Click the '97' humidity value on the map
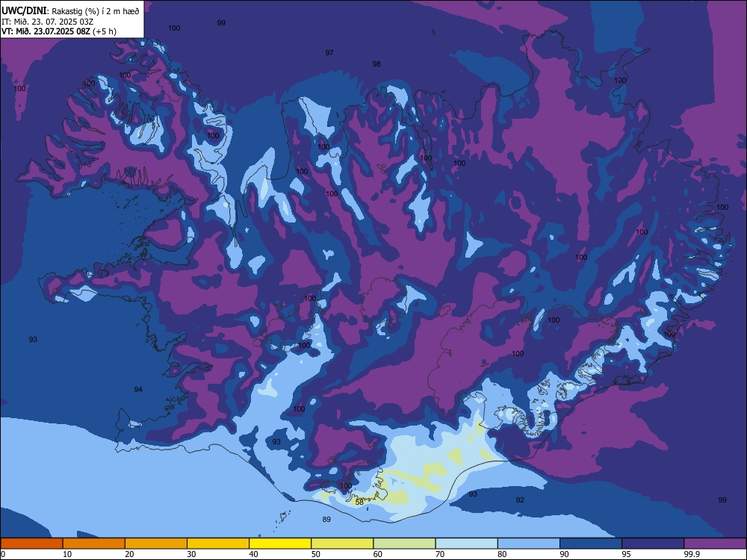Screen dimensions: 747x560 pos(329,52)
